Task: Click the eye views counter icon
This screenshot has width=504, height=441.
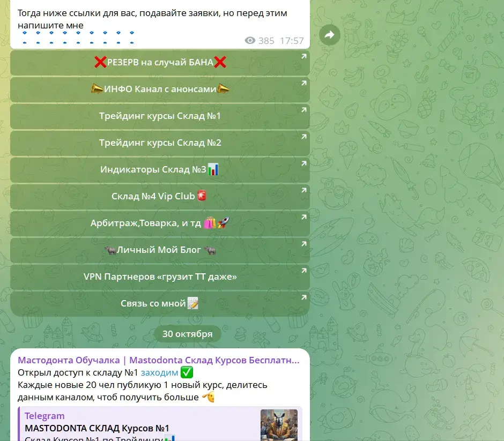Action: tap(250, 41)
